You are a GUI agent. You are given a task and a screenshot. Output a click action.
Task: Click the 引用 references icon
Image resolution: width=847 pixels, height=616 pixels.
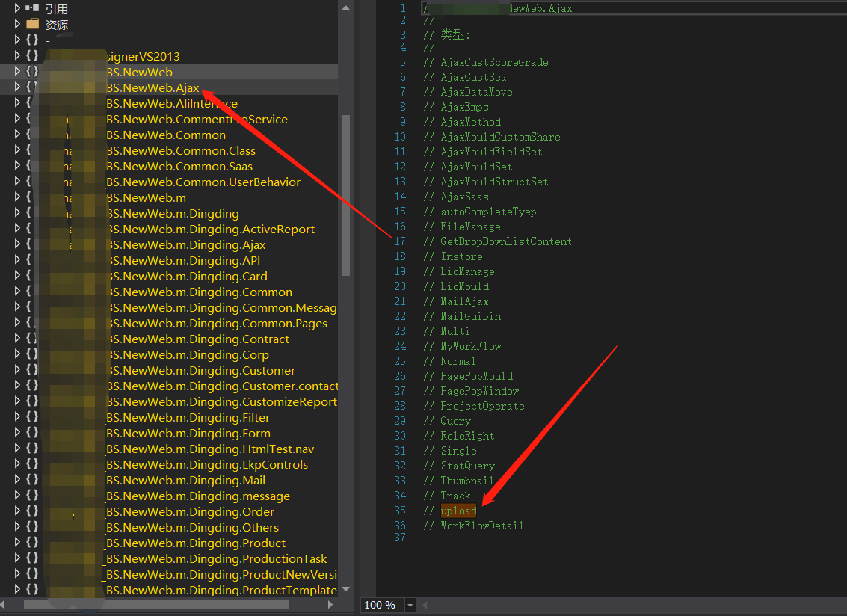pyautogui.click(x=32, y=8)
